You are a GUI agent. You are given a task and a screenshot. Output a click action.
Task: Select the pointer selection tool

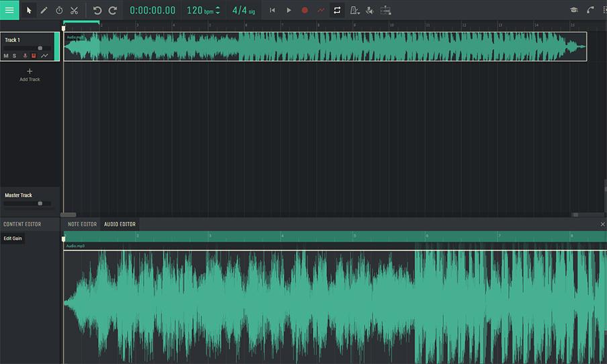click(x=29, y=11)
